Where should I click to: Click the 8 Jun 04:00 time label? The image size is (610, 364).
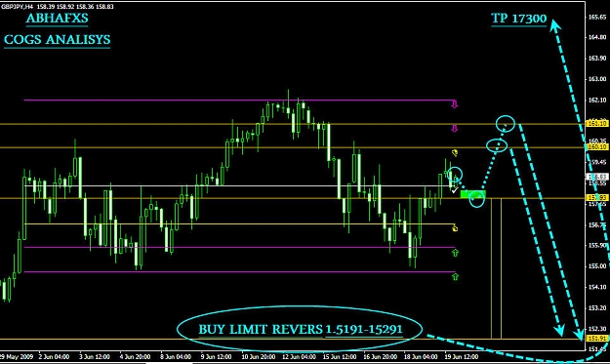click(176, 356)
